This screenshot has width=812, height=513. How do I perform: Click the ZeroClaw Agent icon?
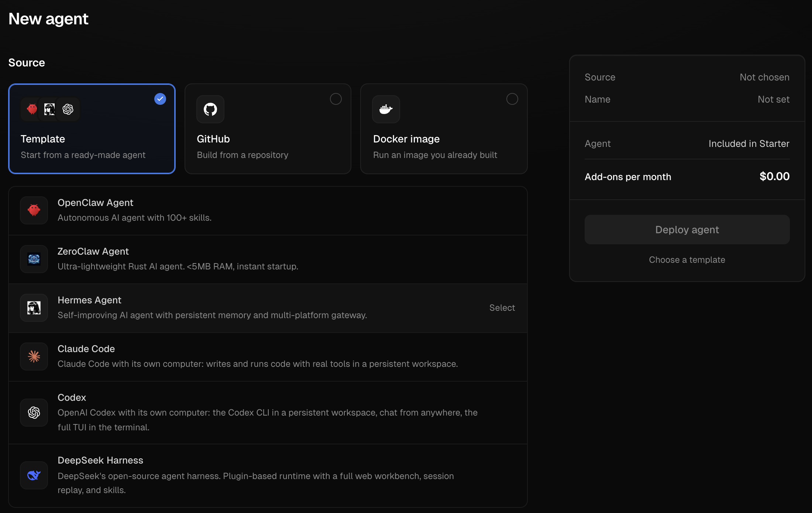(x=34, y=259)
